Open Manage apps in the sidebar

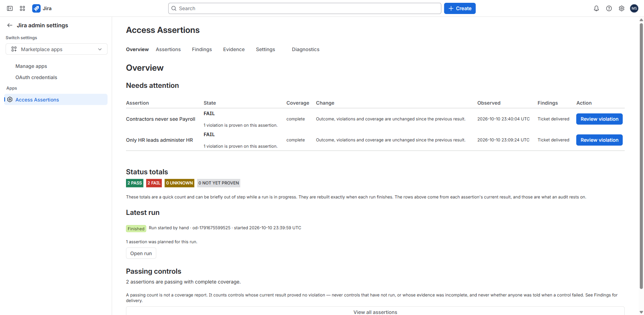coord(31,66)
